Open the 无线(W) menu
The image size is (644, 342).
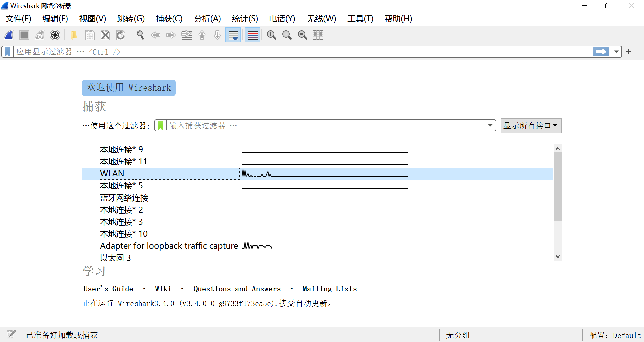(x=322, y=19)
